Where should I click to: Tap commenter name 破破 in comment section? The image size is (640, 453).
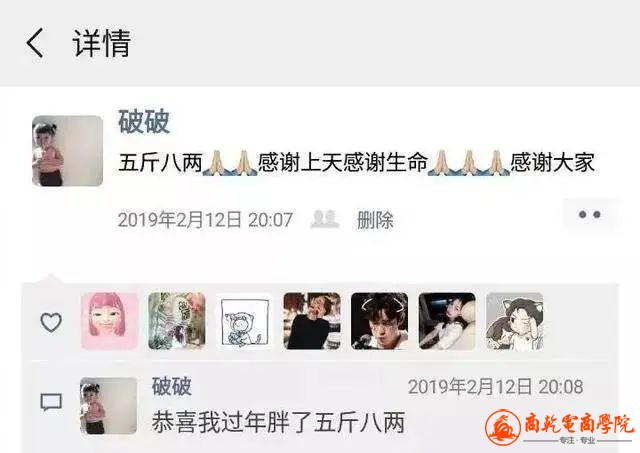[171, 386]
